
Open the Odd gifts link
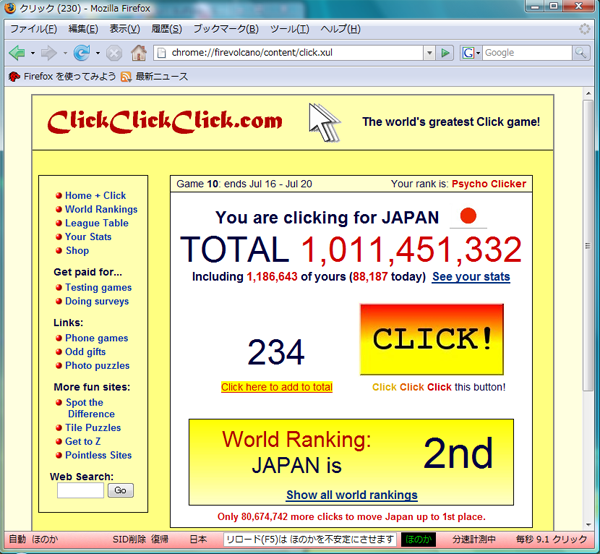click(85, 352)
